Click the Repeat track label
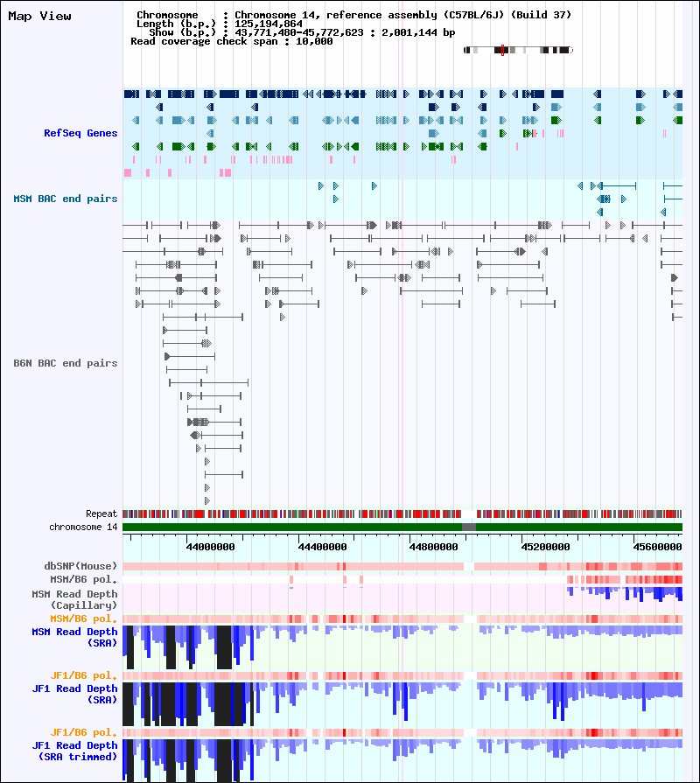 click(101, 514)
